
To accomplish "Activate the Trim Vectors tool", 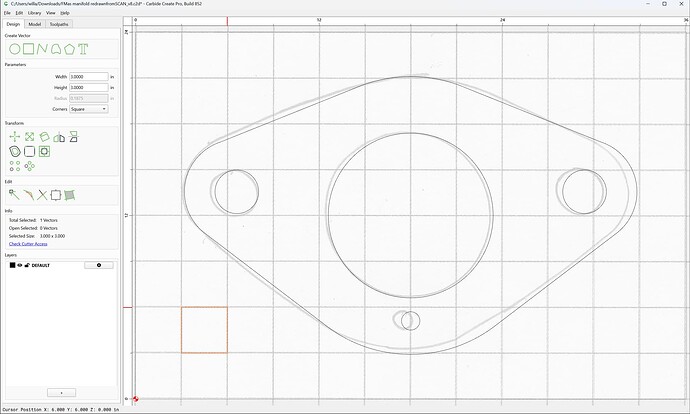I will (x=42, y=194).
